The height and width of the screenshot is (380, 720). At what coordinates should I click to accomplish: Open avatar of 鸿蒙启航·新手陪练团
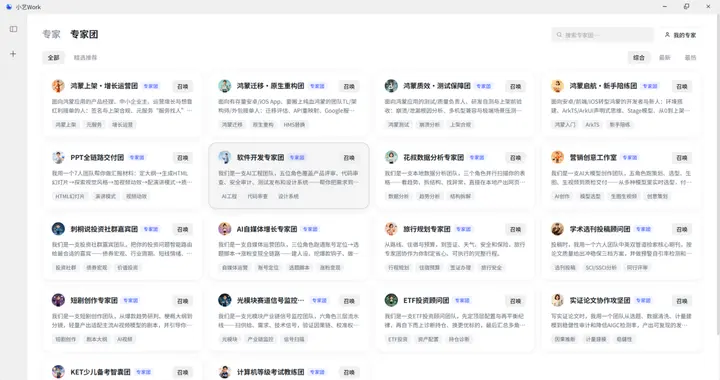click(557, 86)
